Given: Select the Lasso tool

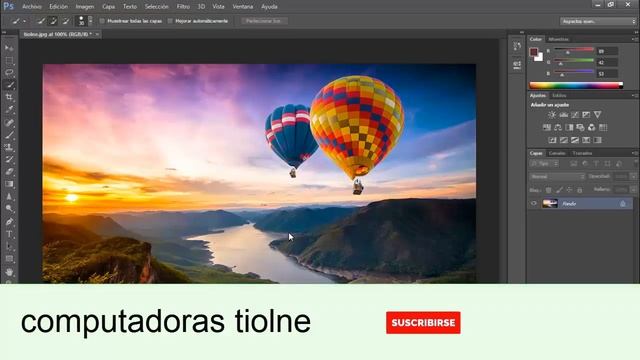Looking at the screenshot, I should coord(9,73).
